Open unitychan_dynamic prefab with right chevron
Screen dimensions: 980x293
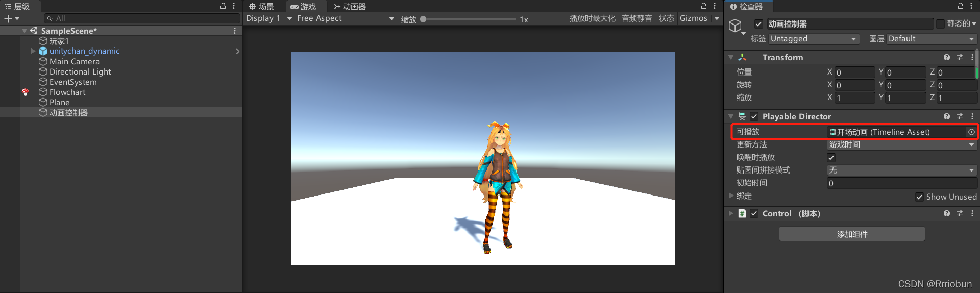point(237,51)
